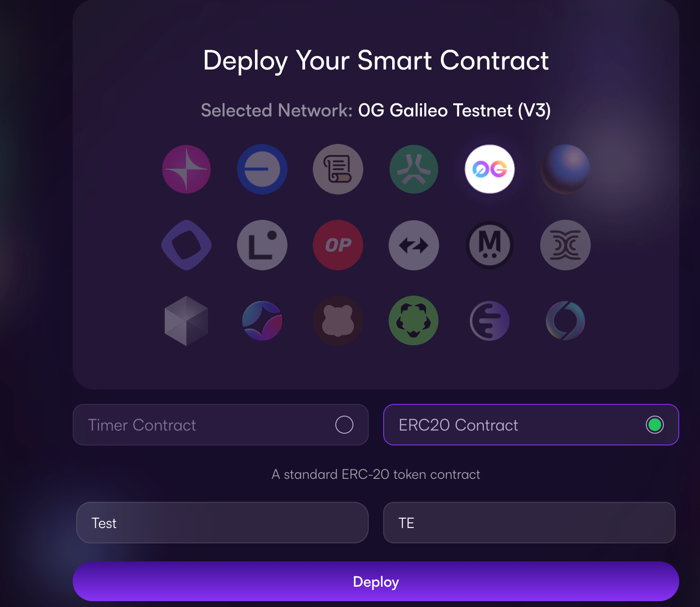Select the Timer Contract radio option
This screenshot has height=607, width=700.
pyautogui.click(x=221, y=425)
